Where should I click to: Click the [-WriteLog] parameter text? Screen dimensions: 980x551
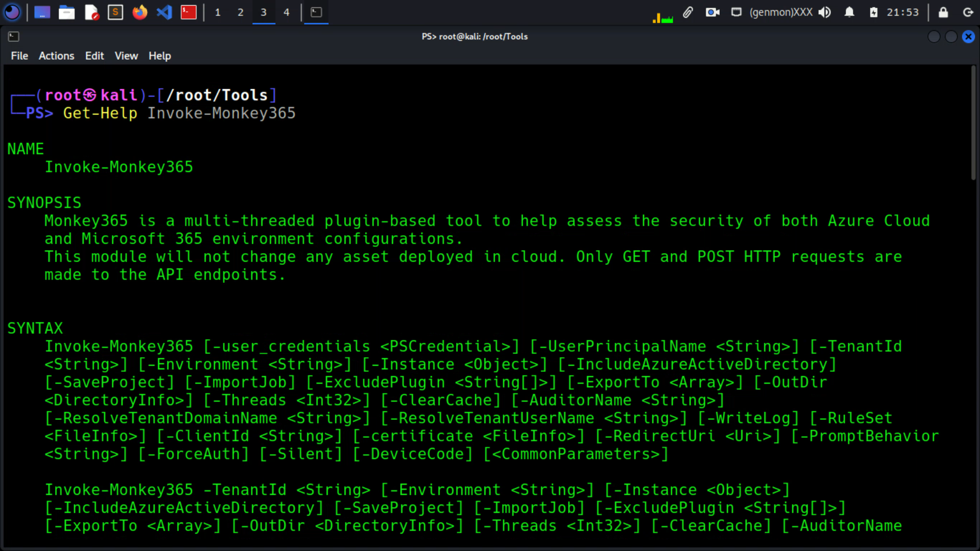748,418
